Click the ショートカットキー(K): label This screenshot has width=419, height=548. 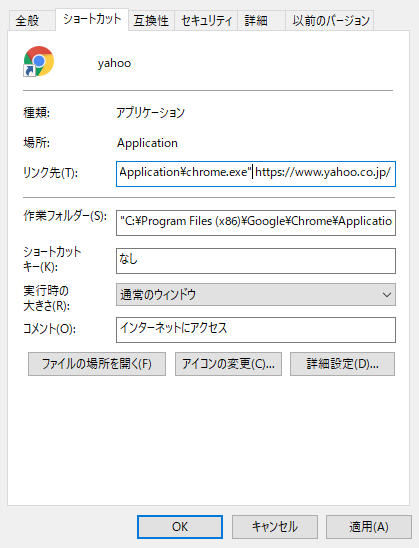pyautogui.click(x=52, y=259)
